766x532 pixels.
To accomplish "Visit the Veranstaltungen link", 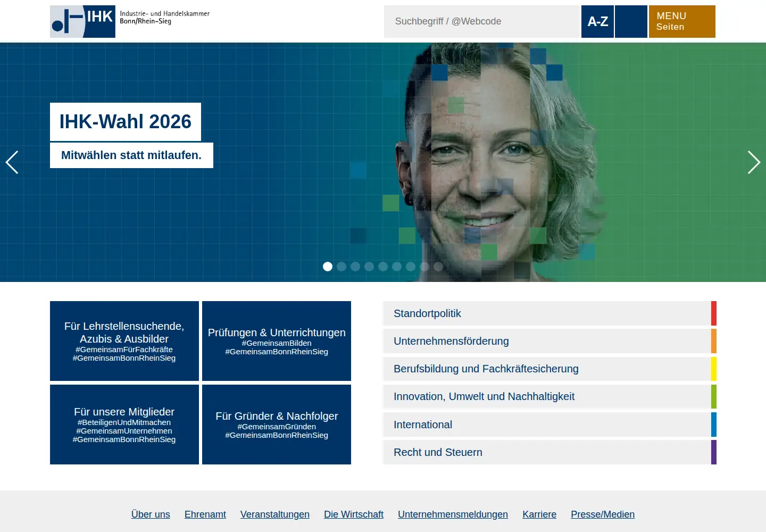I will tap(275, 514).
